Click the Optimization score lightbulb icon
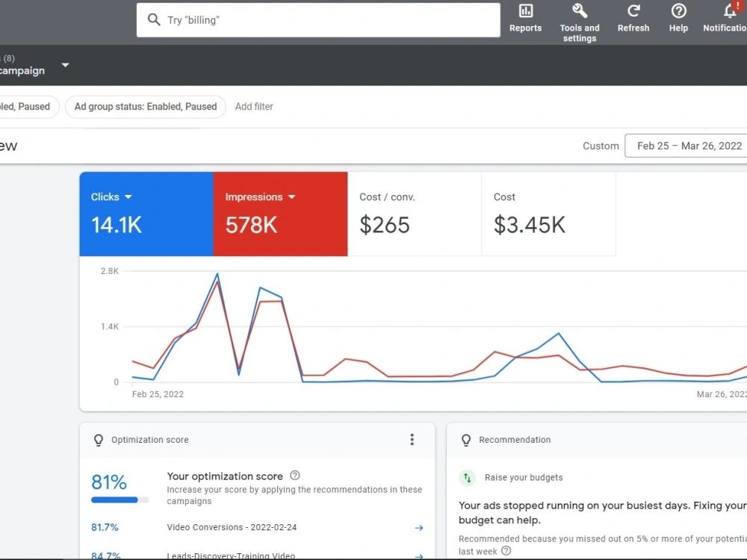 [99, 440]
